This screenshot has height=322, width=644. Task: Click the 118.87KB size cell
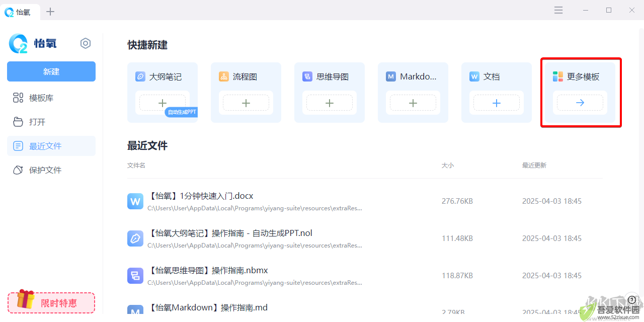[457, 276]
